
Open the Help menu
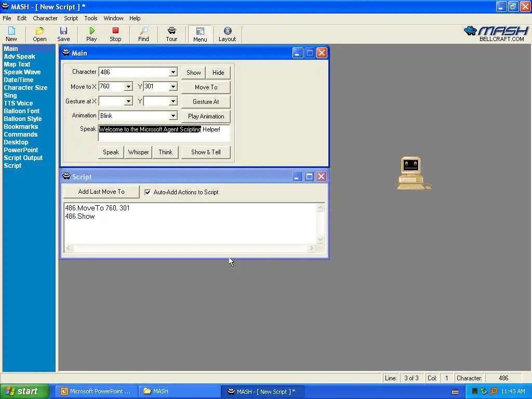pos(135,18)
